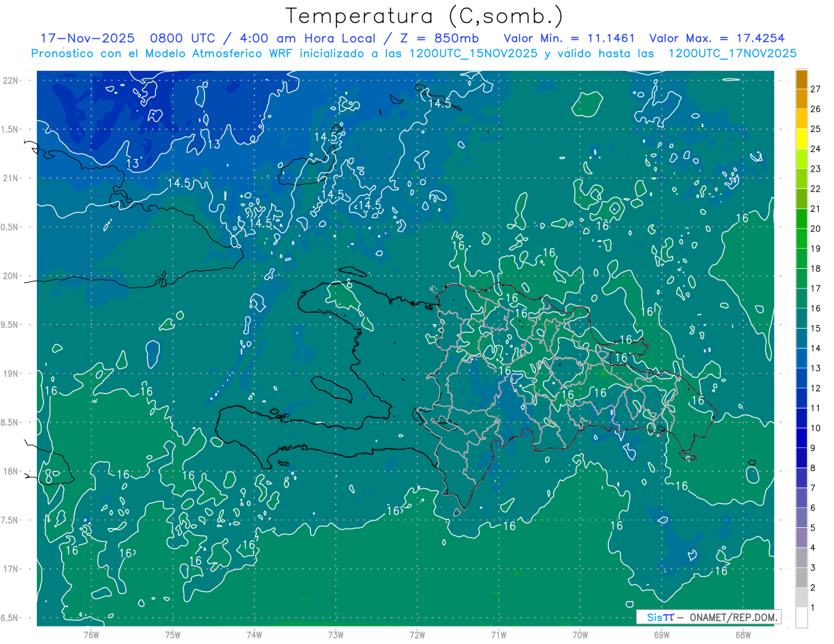
Task: Click the '1200UTC_15NOV2025' initialization time
Action: pyautogui.click(x=473, y=53)
